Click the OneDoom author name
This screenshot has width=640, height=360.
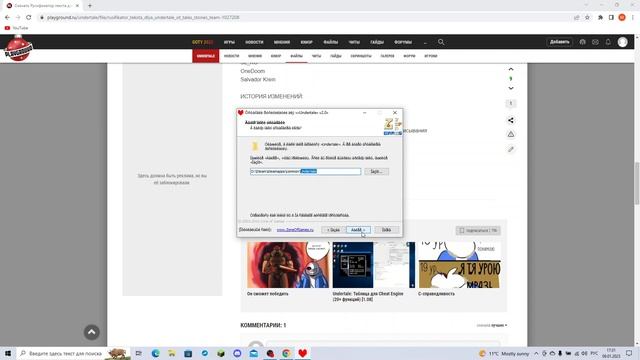tap(253, 71)
